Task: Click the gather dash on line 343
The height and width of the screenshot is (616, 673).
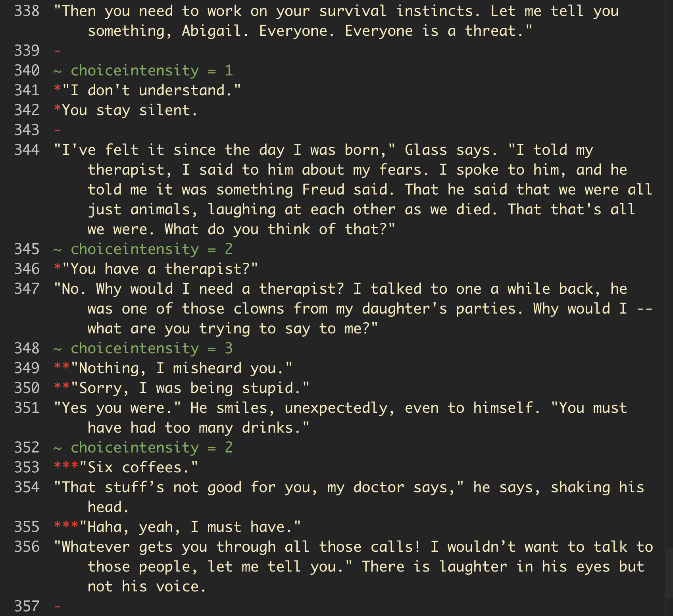Action: tap(58, 130)
